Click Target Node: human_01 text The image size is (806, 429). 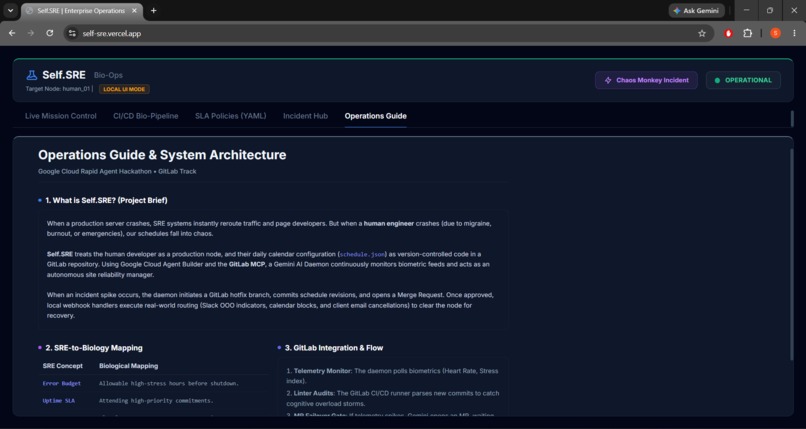coord(58,89)
